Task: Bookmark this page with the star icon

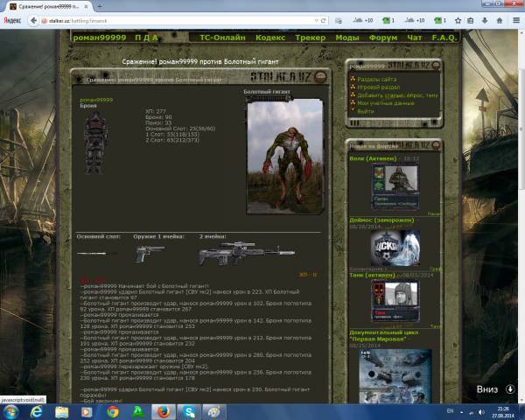Action: [458, 21]
